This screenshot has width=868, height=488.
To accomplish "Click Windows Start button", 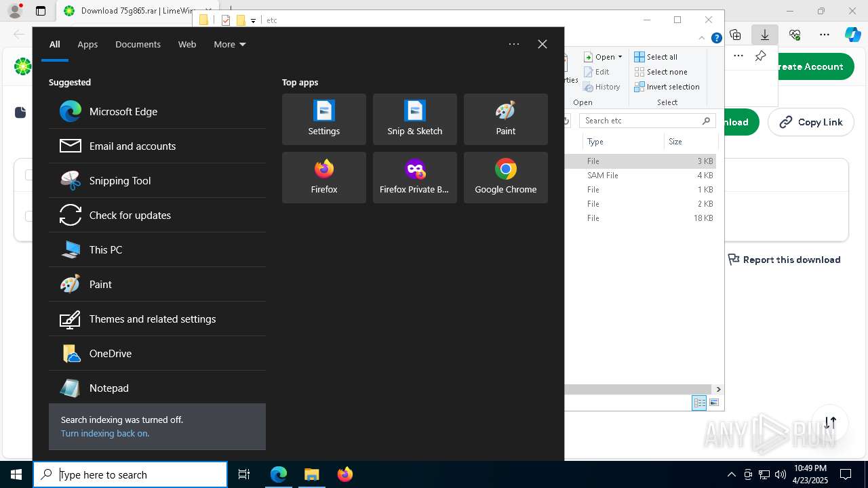I will (x=16, y=474).
